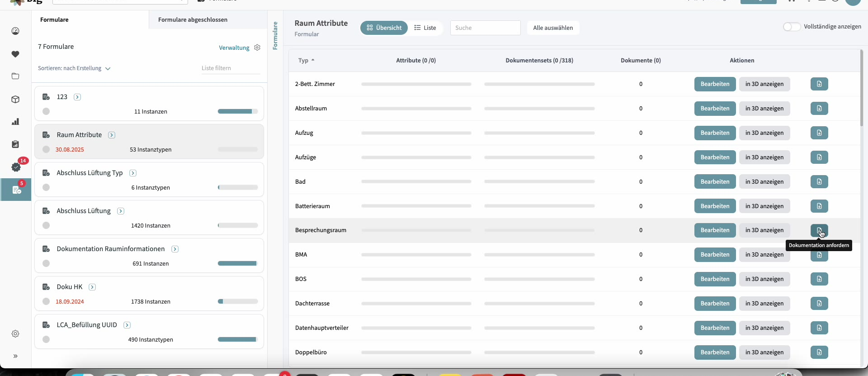Request documentation for Abstellraum row

pyautogui.click(x=819, y=109)
